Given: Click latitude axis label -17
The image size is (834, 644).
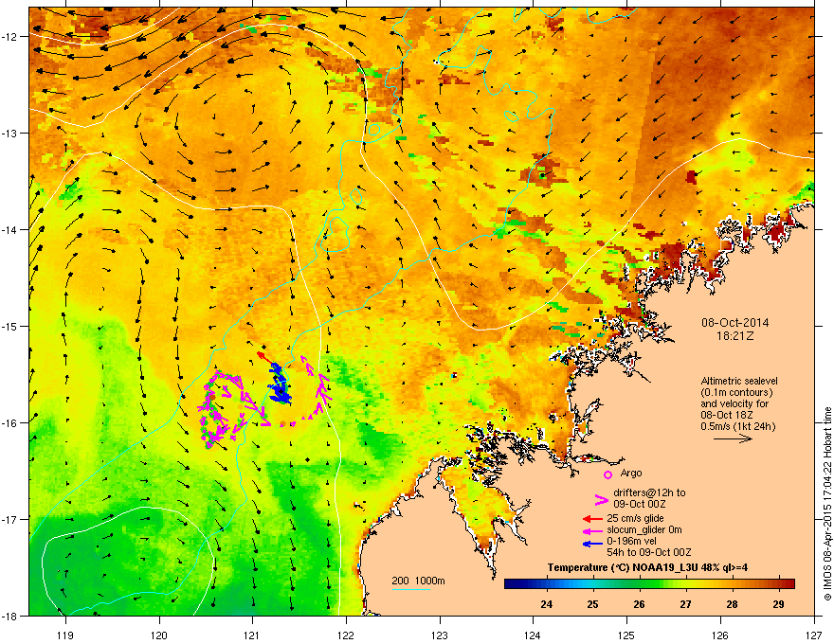Looking at the screenshot, I should tap(9, 519).
